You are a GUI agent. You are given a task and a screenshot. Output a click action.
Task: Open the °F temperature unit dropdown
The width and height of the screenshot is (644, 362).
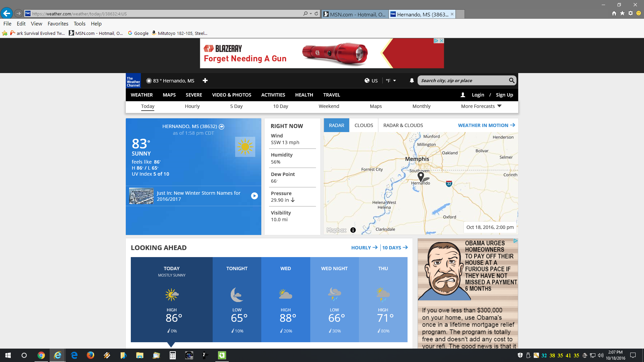pos(391,81)
